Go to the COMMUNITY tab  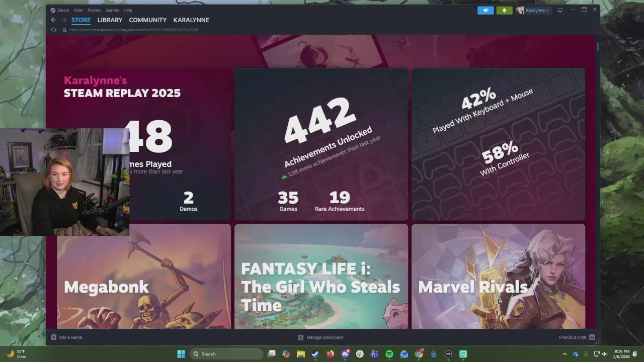click(x=148, y=20)
